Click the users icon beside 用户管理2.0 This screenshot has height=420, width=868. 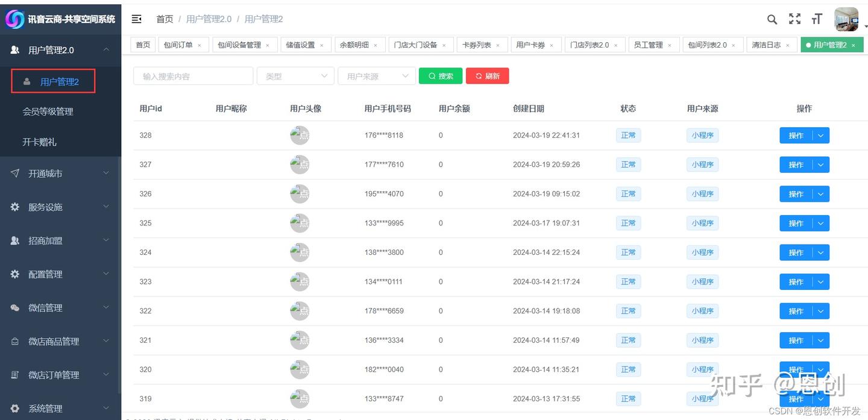tap(15, 50)
